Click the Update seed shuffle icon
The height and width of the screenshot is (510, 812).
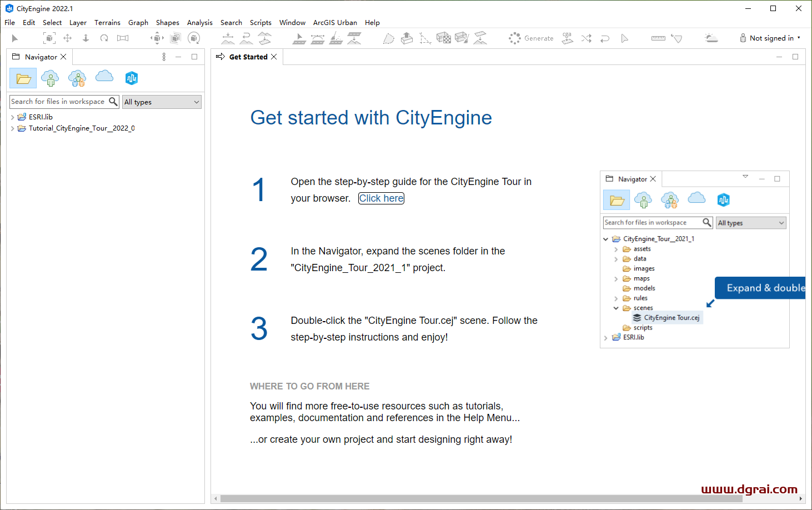coord(587,38)
